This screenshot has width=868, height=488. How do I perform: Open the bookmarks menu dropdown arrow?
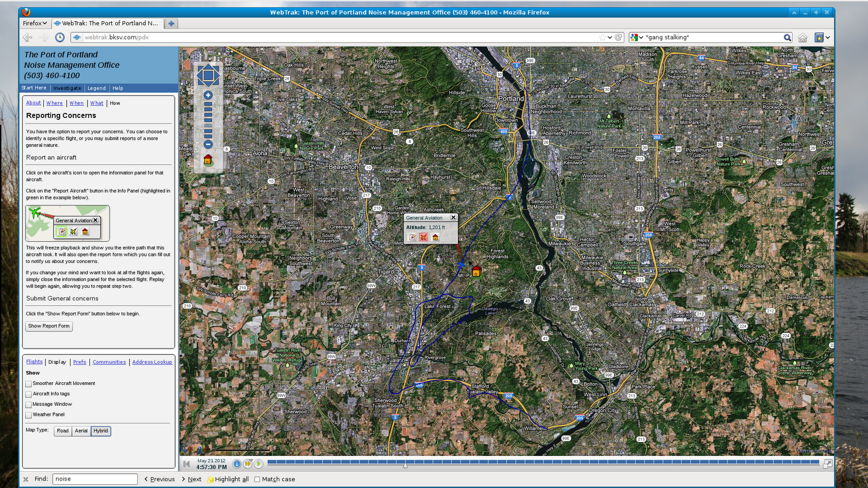pos(828,37)
